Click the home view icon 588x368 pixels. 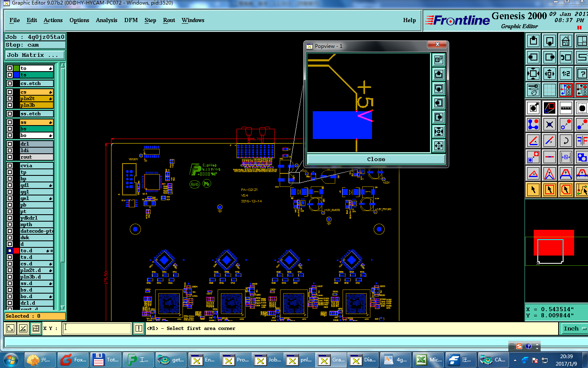coord(566,41)
